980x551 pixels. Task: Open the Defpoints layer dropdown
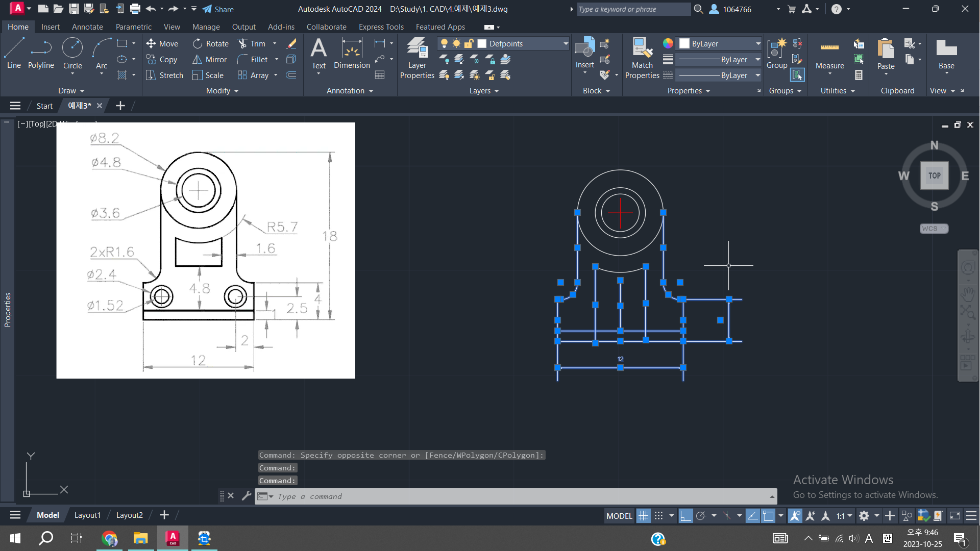566,44
